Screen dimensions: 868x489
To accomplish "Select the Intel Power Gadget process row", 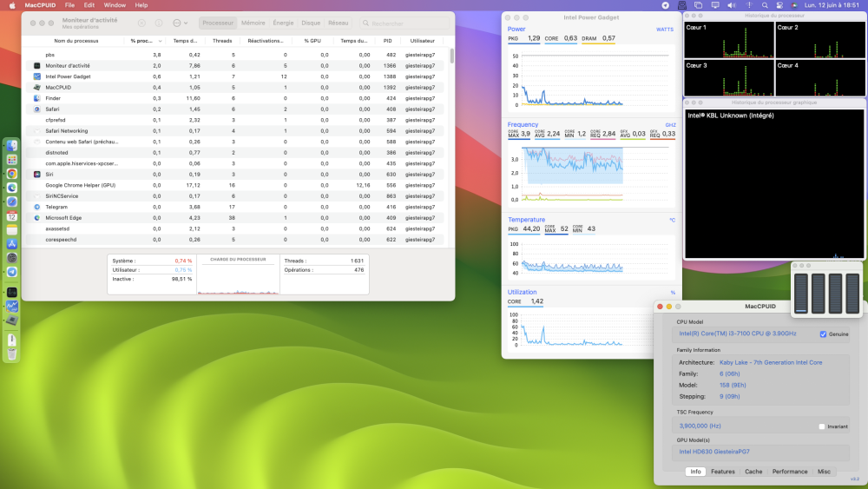I will pyautogui.click(x=235, y=76).
